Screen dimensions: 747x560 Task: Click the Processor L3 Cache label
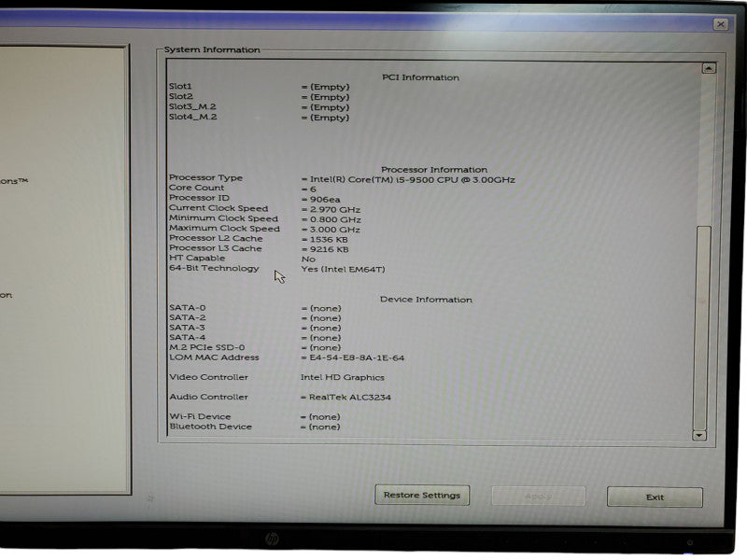click(216, 248)
